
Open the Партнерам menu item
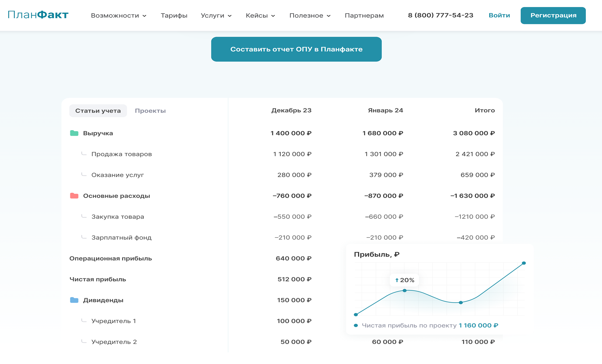(364, 15)
